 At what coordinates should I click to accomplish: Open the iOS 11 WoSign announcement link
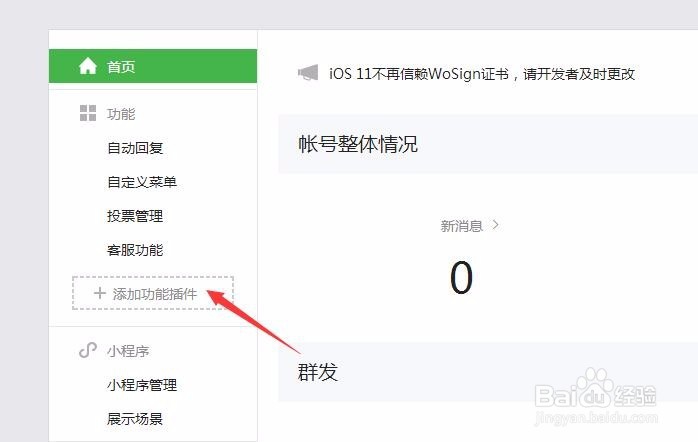tap(482, 73)
